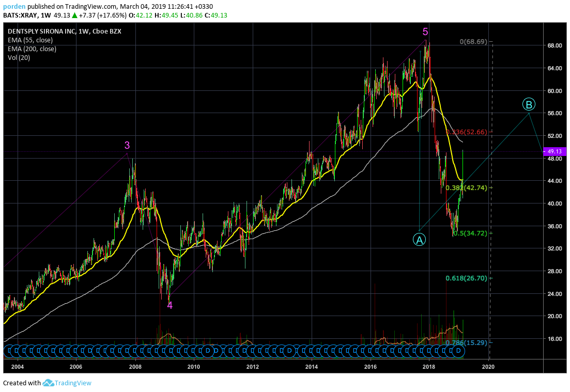Image resolution: width=570 pixels, height=392 pixels.
Task: Click the magenta wave 5 label
Action: point(425,32)
